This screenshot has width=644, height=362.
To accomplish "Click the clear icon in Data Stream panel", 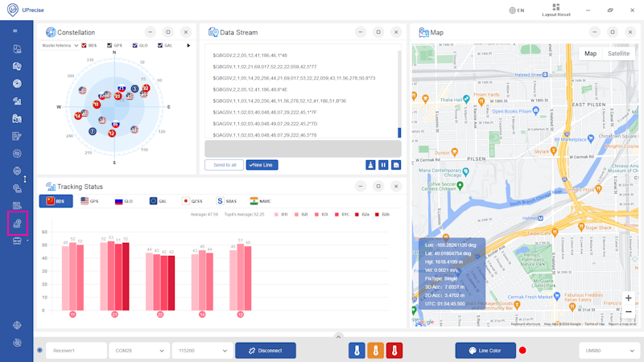I will coord(370,165).
